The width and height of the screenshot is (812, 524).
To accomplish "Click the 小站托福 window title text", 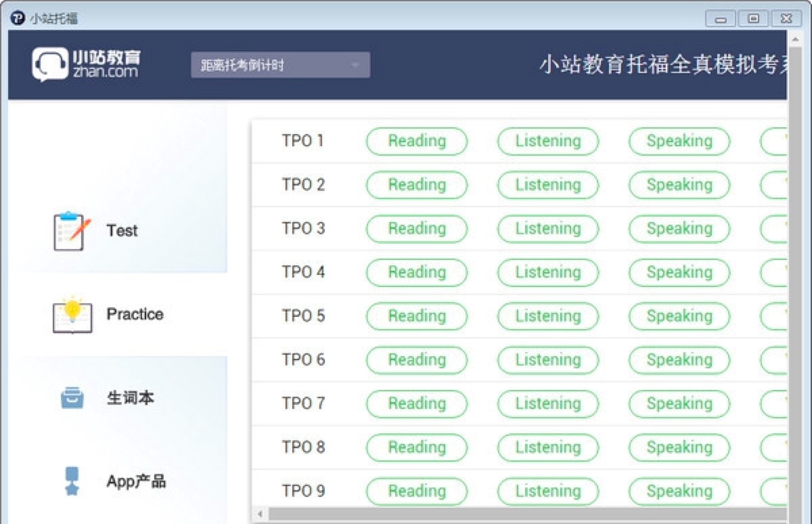I will tap(53, 18).
